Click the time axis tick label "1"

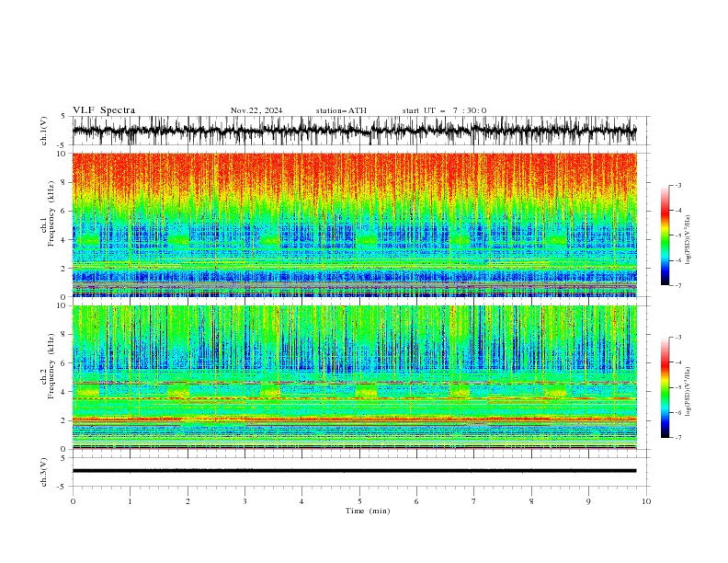click(130, 501)
